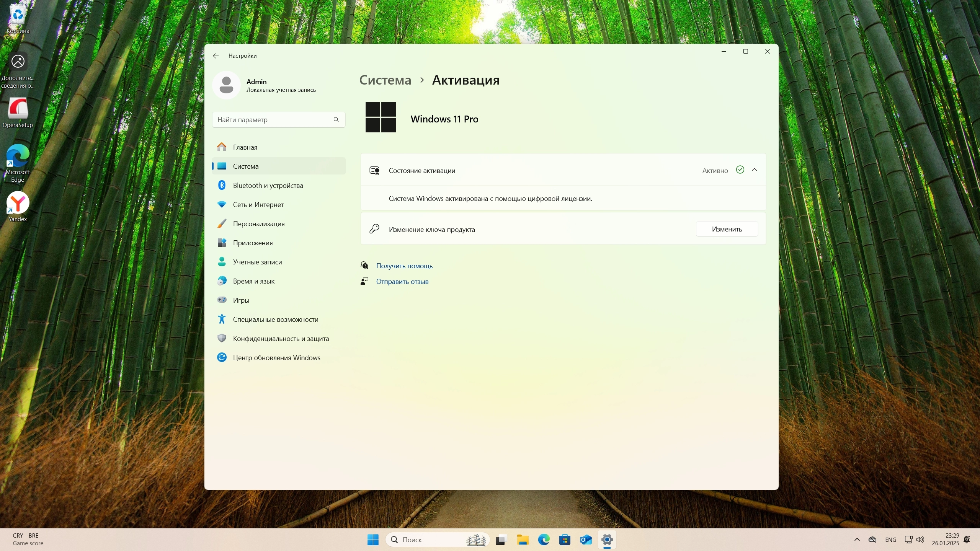Open Bluetooth и устройства section
Image resolution: width=980 pixels, height=551 pixels.
tap(268, 186)
